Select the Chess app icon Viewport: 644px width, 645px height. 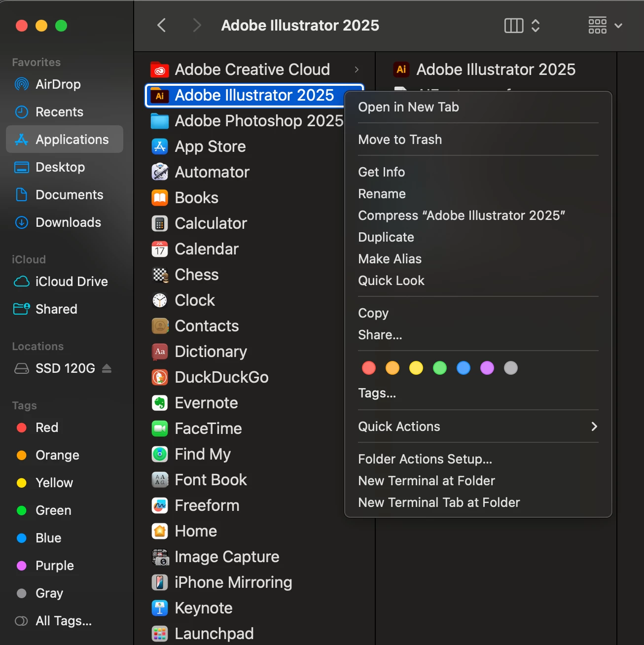[x=159, y=275]
